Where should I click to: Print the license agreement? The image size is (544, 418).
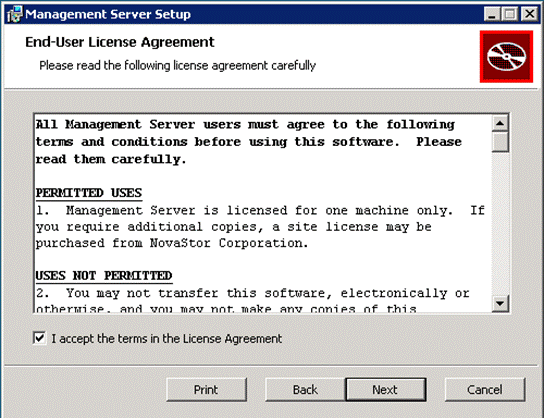(x=206, y=390)
